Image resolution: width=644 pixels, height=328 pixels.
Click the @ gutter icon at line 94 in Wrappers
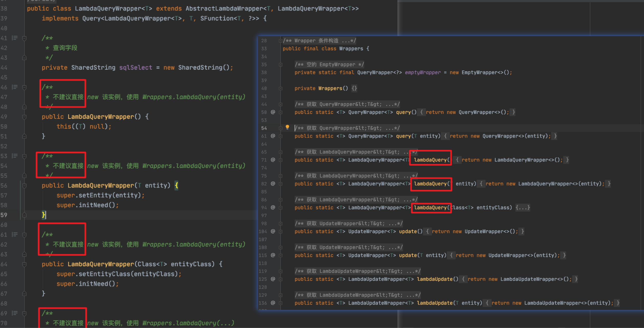pyautogui.click(x=273, y=207)
